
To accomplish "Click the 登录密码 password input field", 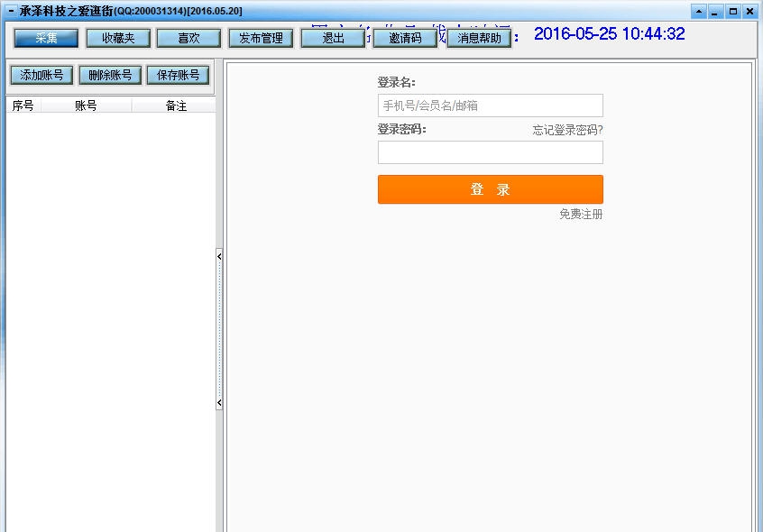I will click(x=490, y=152).
